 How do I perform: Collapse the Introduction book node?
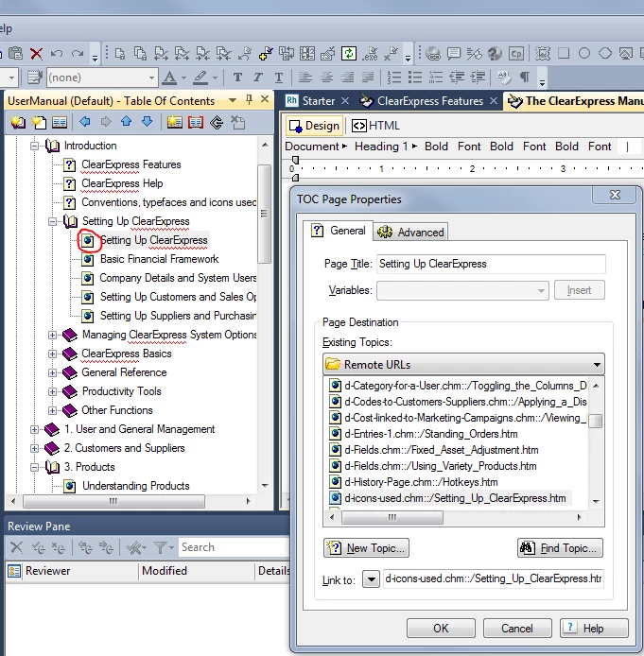(x=35, y=146)
